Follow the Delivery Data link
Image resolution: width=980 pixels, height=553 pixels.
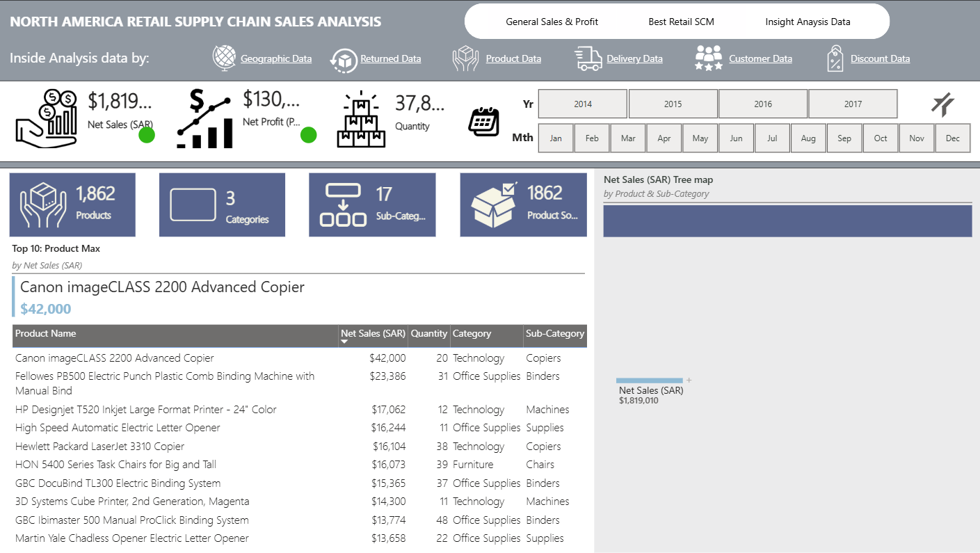[x=634, y=59]
